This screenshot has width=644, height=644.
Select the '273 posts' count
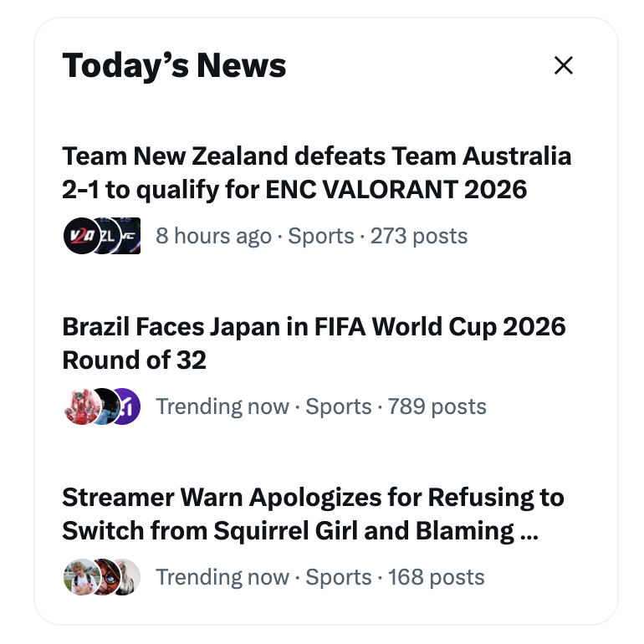point(419,236)
